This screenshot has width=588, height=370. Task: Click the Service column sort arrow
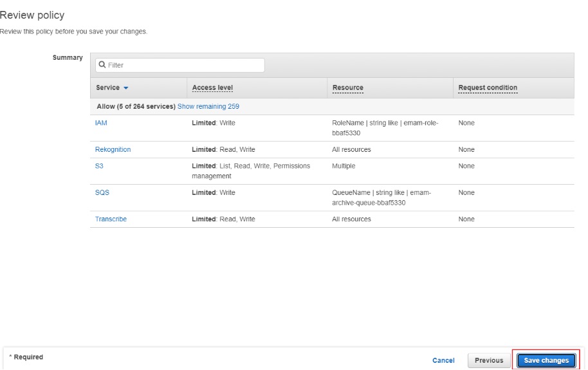[126, 88]
